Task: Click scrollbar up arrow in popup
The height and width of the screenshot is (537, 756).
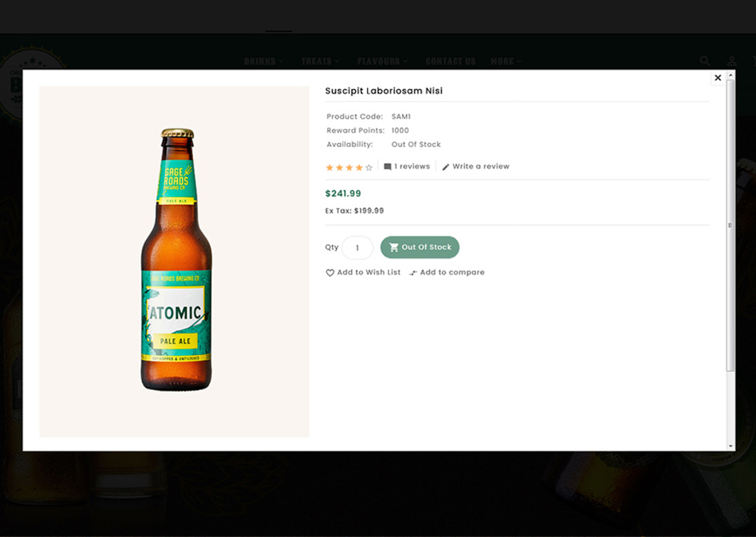Action: (730, 75)
